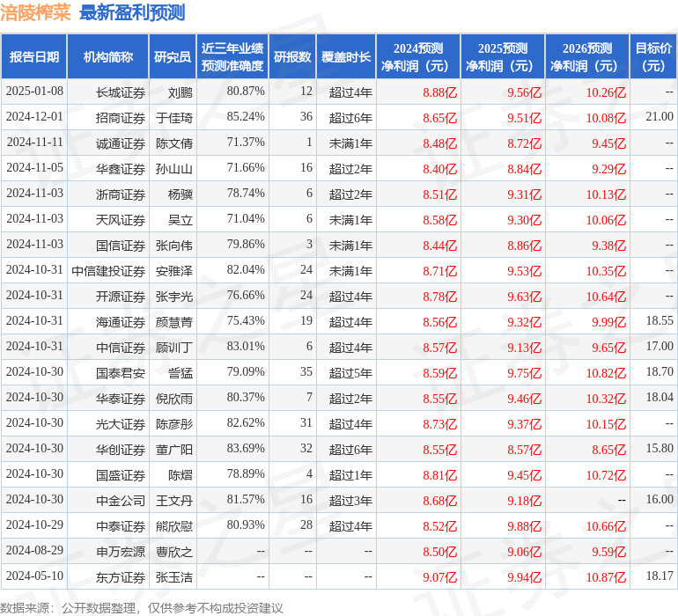Click the 2024-12-01 report date
Image resolution: width=678 pixels, height=616 pixels.
[34, 116]
